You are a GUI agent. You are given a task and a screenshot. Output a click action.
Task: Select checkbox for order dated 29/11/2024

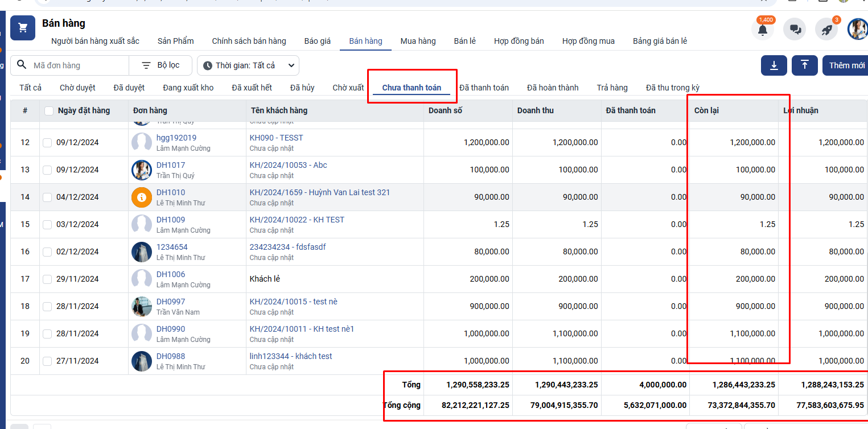[x=47, y=279]
